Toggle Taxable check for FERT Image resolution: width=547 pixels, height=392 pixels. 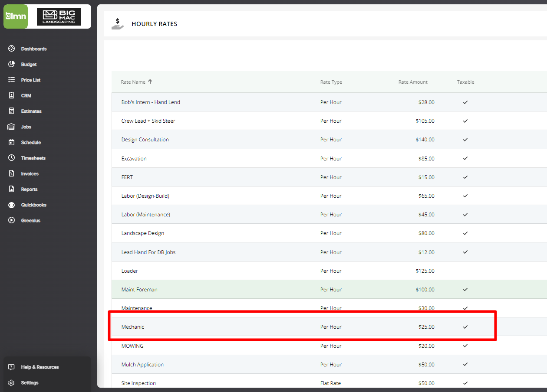pos(465,177)
